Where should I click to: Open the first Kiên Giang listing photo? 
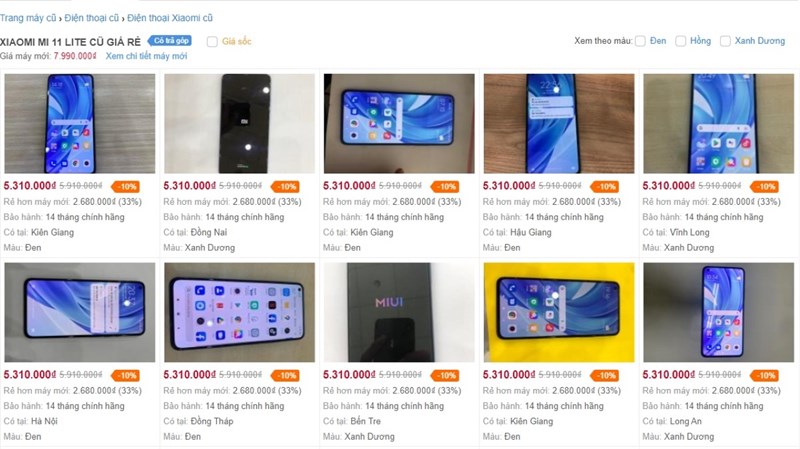point(80,123)
